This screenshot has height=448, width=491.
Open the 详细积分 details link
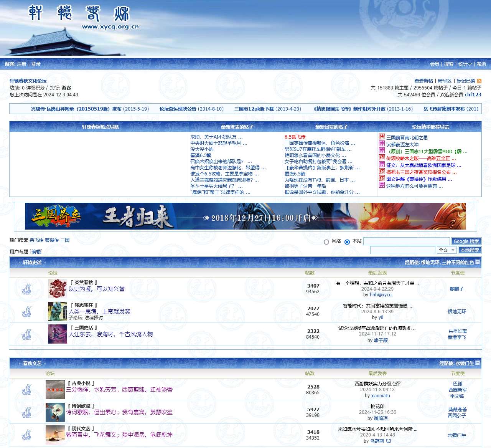[35, 88]
